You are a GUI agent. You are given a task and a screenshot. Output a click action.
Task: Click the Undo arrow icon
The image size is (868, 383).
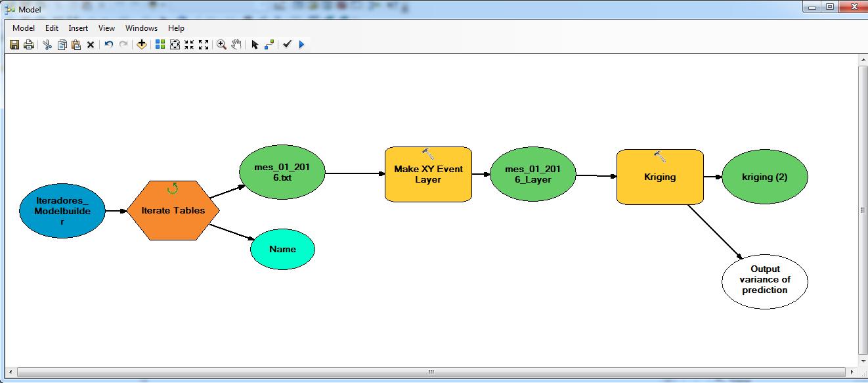[109, 45]
